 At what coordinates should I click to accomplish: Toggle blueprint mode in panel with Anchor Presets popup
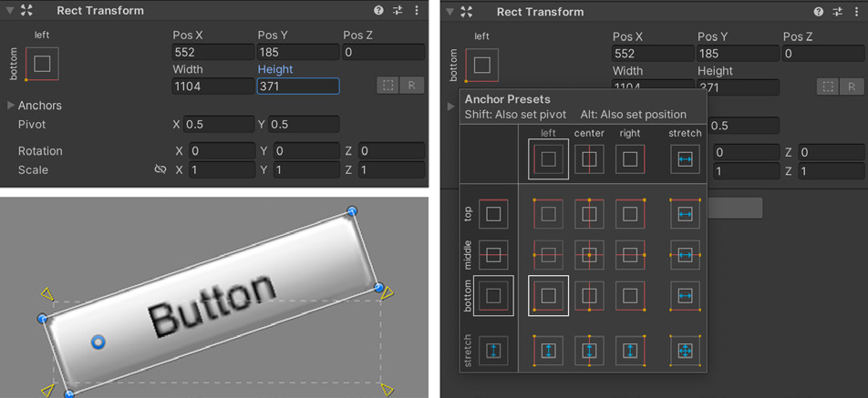pyautogui.click(x=828, y=87)
